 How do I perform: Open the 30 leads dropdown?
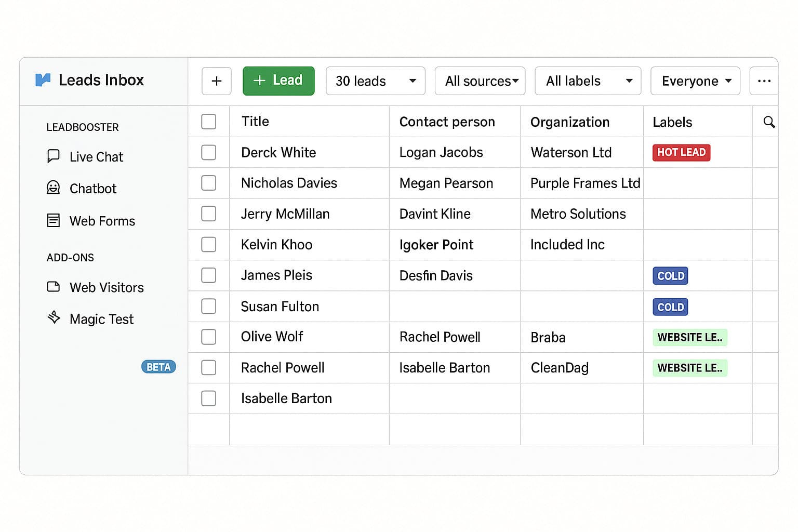[375, 81]
